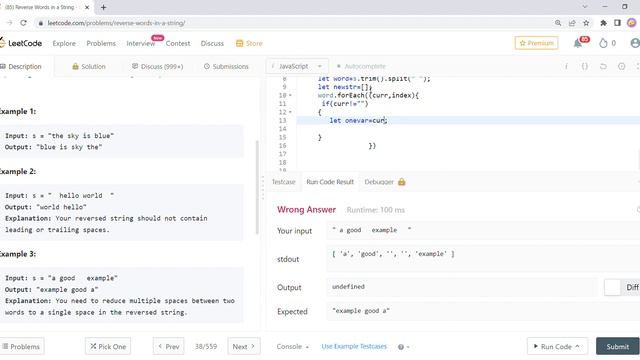Click the description panel scrollbar
640x360 pixels.
257,187
